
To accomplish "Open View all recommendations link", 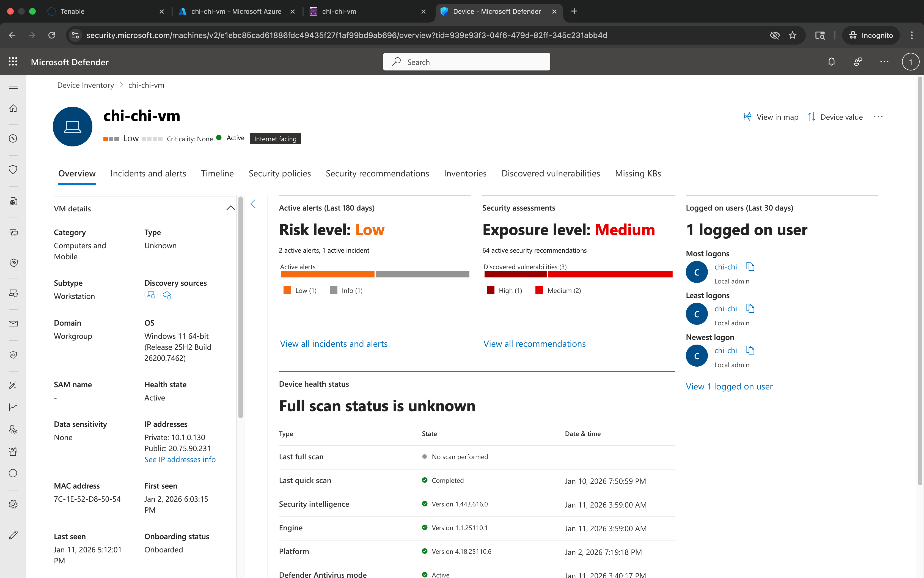I will 534,344.
